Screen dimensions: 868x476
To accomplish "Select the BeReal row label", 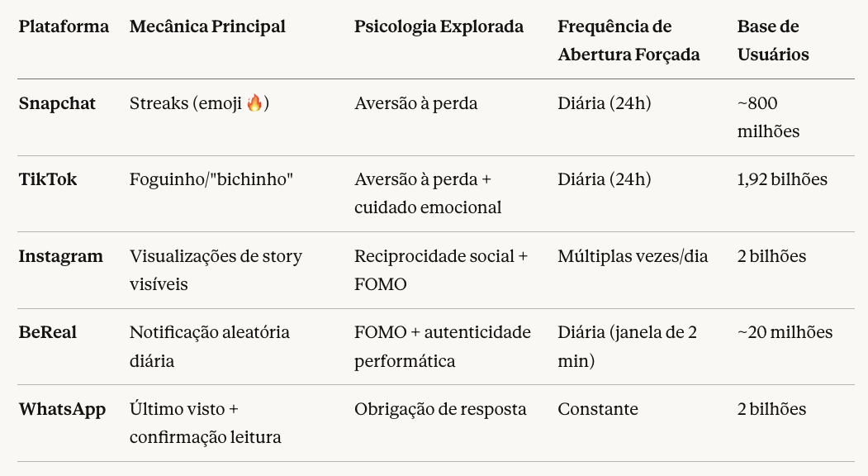I will pos(48,332).
